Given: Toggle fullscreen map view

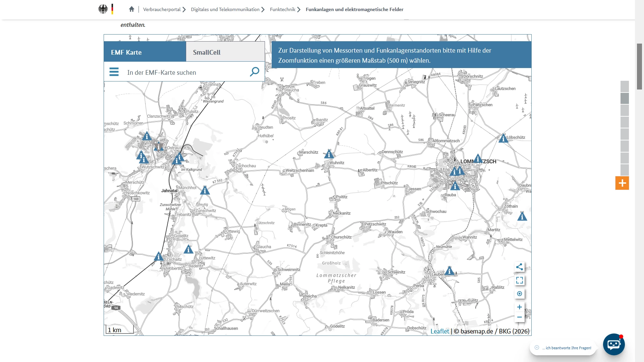Looking at the screenshot, I should click(x=519, y=280).
